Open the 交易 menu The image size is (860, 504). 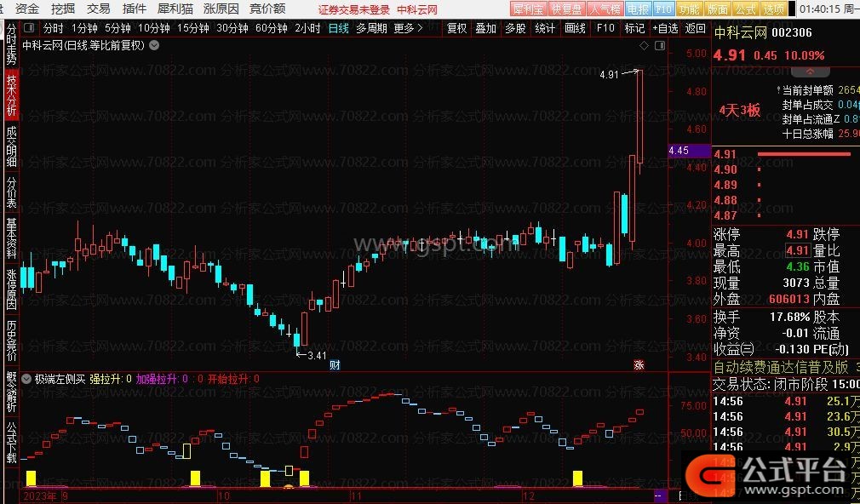point(99,9)
